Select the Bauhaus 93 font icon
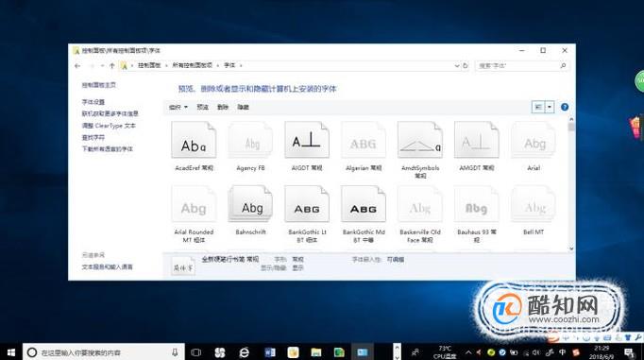Screen dimensions: 644x360 point(477,204)
